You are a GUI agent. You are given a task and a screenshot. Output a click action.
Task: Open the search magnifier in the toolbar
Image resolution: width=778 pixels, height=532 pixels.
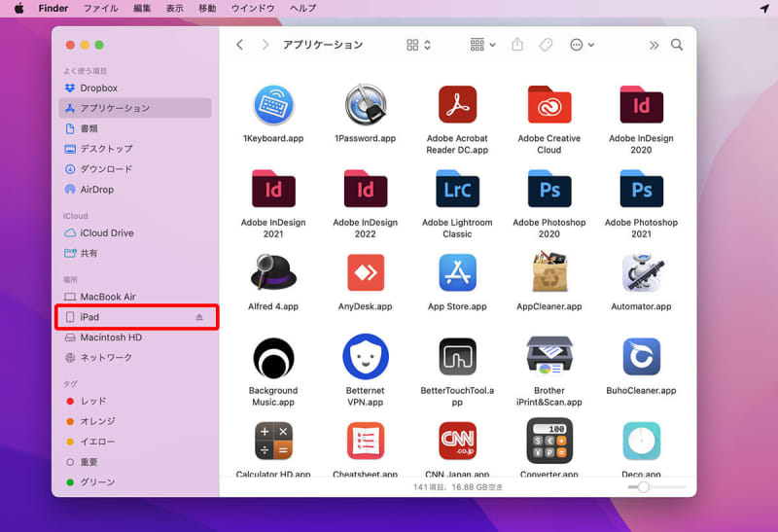coord(677,45)
